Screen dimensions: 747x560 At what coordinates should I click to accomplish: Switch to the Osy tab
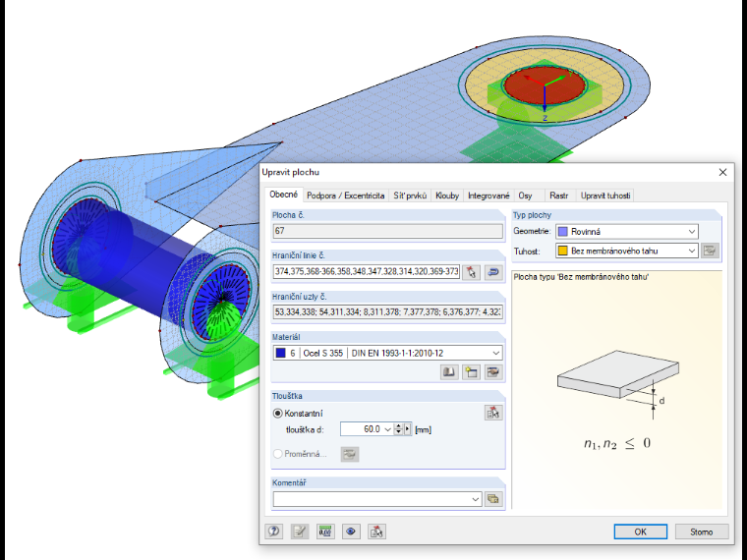coord(526,196)
